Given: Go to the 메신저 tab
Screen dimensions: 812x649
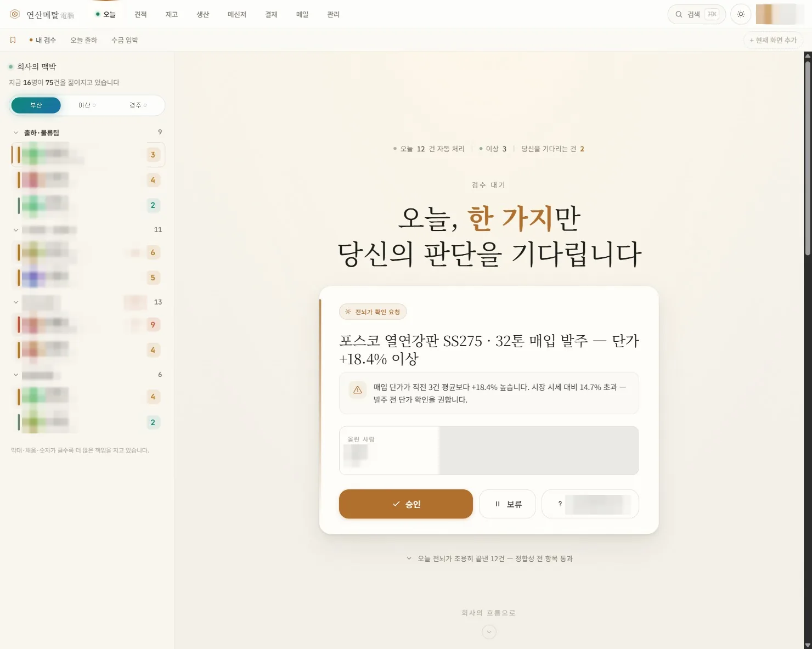Looking at the screenshot, I should point(237,14).
